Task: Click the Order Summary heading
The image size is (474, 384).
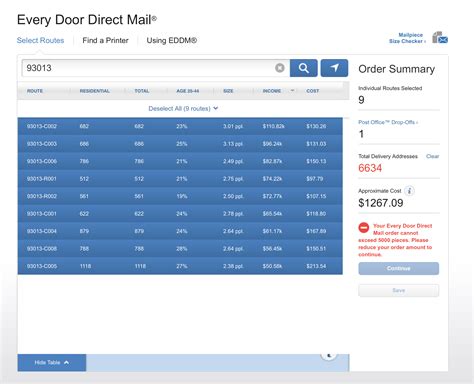Action: (396, 69)
